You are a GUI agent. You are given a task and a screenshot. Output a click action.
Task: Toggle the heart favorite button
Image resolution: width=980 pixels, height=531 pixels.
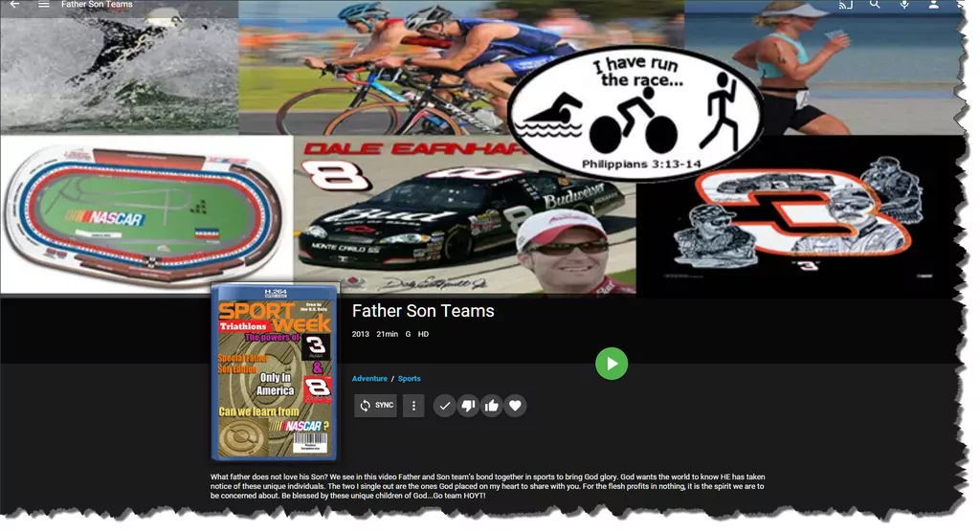(515, 406)
